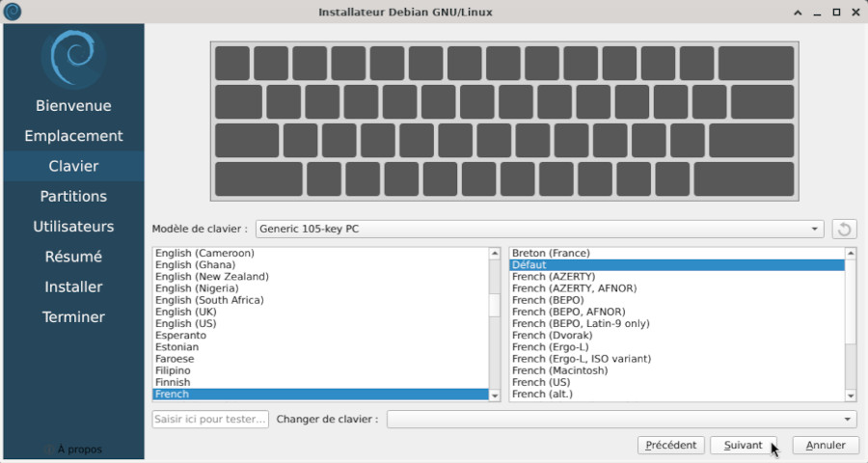Select Estonian layout
Screen dimensions: 868x463
[x=320, y=346]
